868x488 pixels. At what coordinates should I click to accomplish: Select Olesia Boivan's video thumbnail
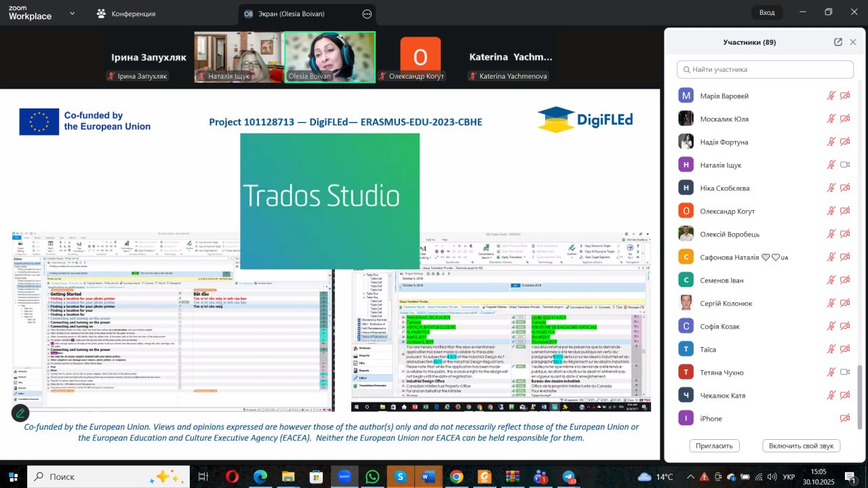[x=330, y=57]
